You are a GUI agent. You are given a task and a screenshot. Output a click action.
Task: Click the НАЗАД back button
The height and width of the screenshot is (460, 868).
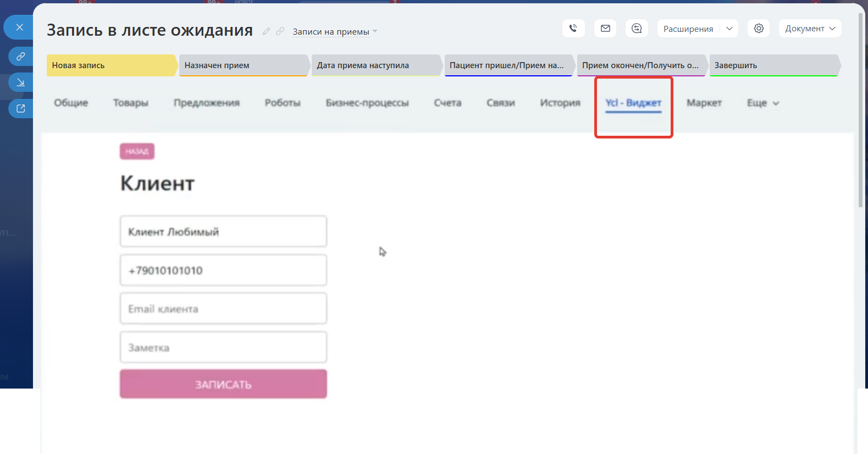tap(137, 152)
